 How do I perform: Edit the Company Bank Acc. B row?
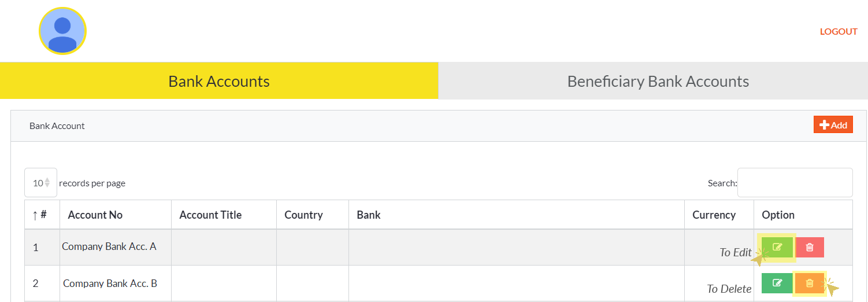tap(777, 283)
